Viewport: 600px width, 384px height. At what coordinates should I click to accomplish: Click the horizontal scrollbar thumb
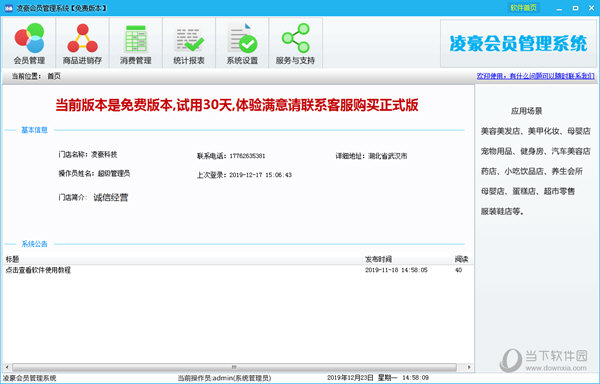(x=234, y=367)
